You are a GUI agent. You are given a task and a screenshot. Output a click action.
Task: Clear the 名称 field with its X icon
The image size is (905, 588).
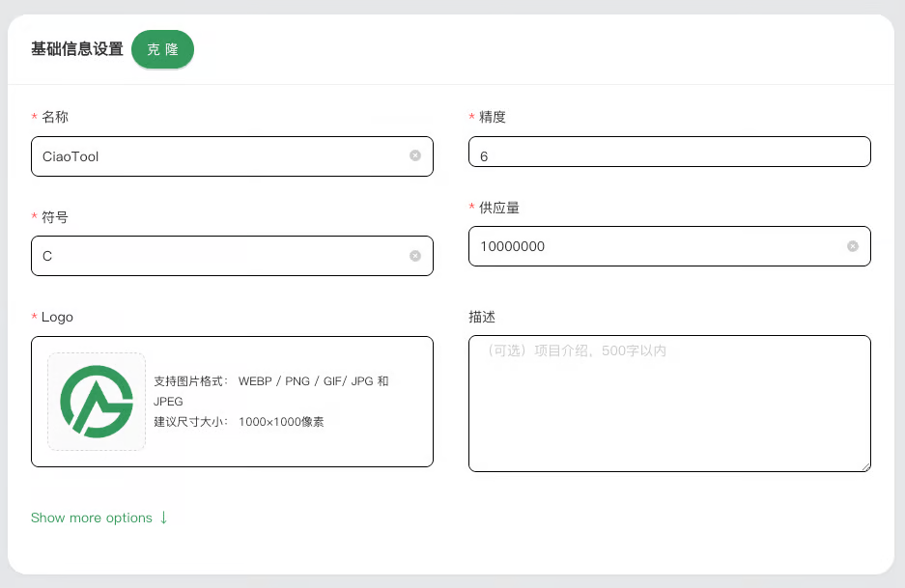click(x=415, y=155)
